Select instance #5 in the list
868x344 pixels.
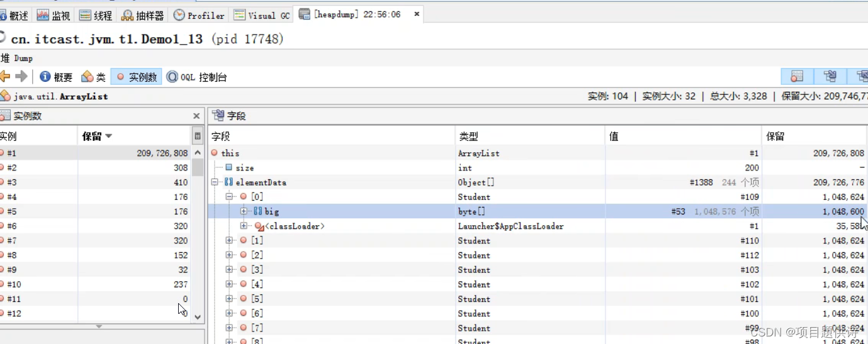coord(95,211)
